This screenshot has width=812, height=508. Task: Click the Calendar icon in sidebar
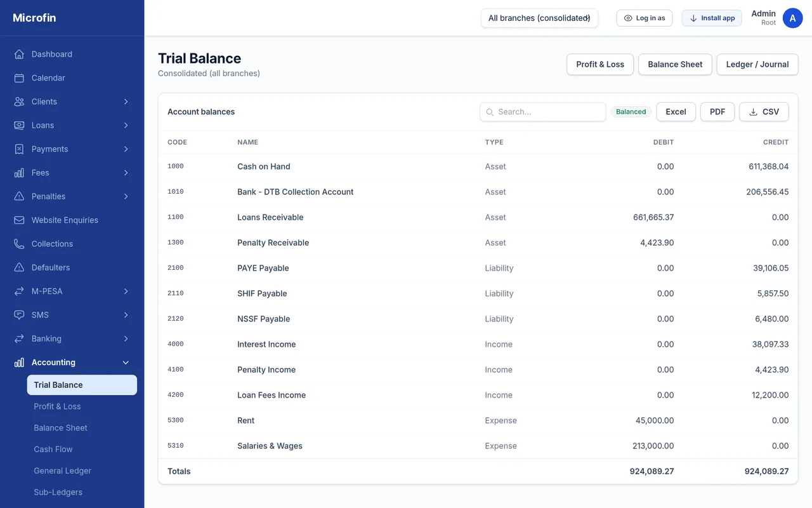click(x=19, y=78)
